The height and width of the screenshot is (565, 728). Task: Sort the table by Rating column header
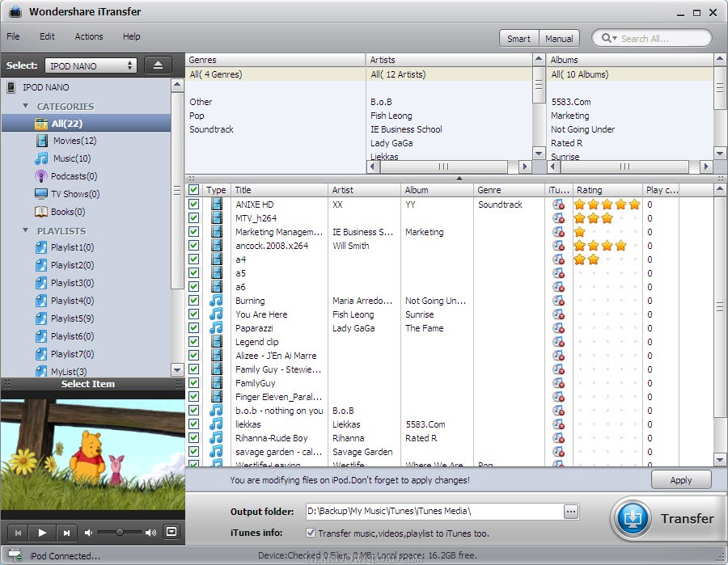point(607,190)
